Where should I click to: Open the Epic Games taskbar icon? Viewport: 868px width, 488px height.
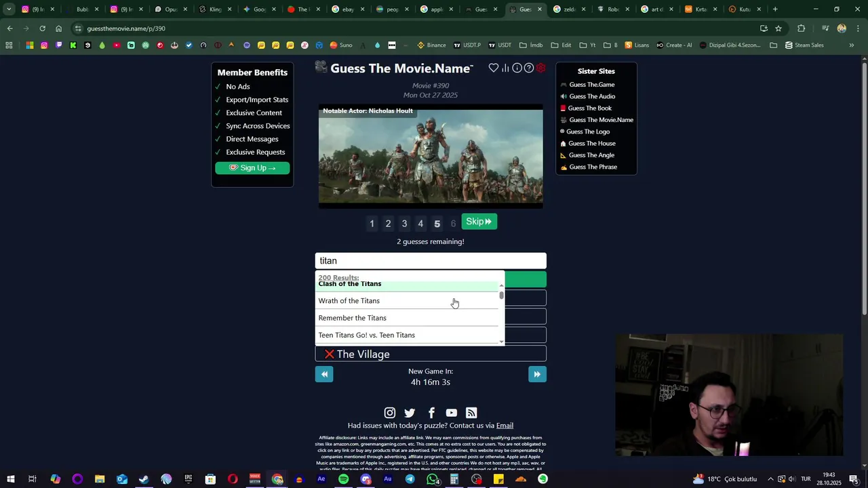click(x=189, y=479)
